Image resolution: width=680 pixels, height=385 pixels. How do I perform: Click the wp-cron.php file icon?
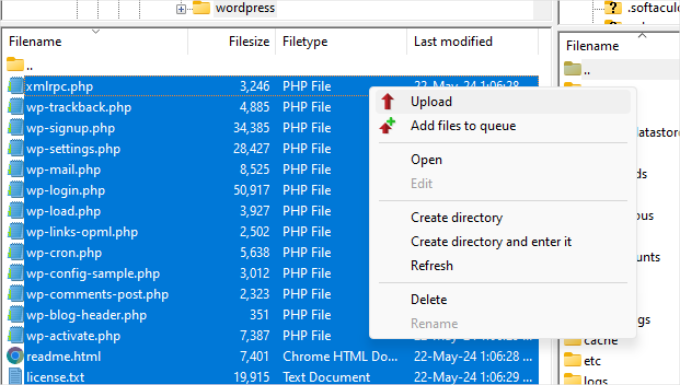(16, 252)
